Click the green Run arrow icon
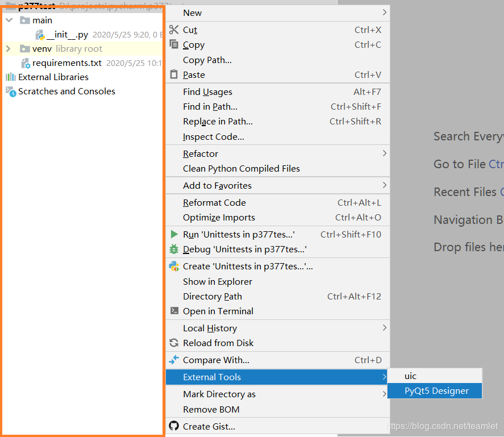Viewport: 504px width, 437px height. (174, 234)
